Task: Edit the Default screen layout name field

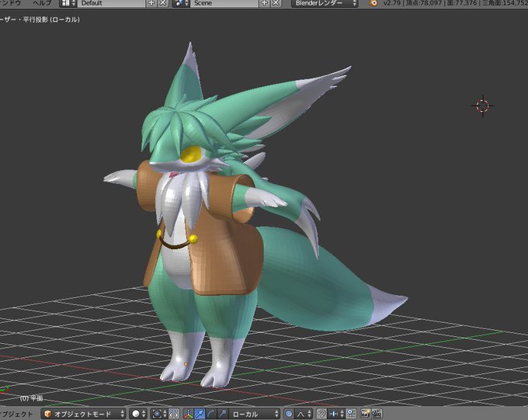Action: (x=112, y=3)
